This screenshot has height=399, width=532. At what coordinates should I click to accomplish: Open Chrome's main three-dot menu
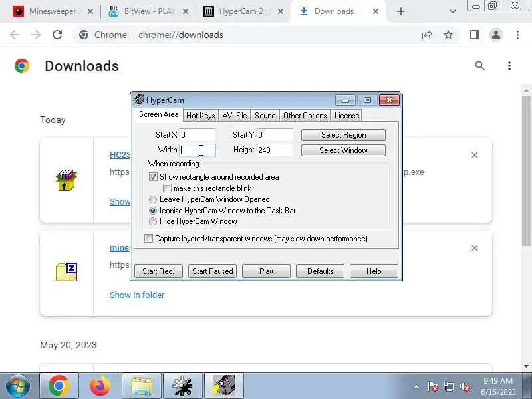click(x=517, y=35)
